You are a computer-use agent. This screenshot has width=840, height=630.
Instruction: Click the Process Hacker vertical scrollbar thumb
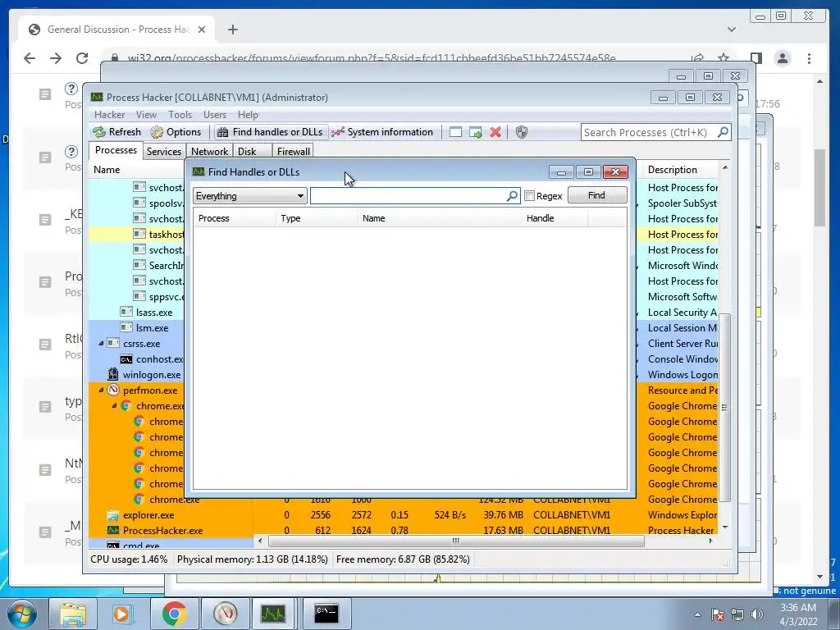[x=724, y=407]
